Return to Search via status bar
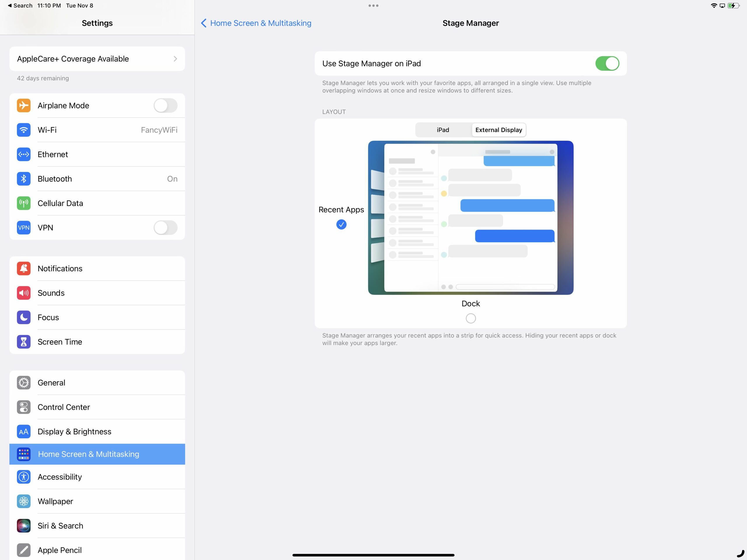Viewport: 747px width, 560px height. pos(20,6)
